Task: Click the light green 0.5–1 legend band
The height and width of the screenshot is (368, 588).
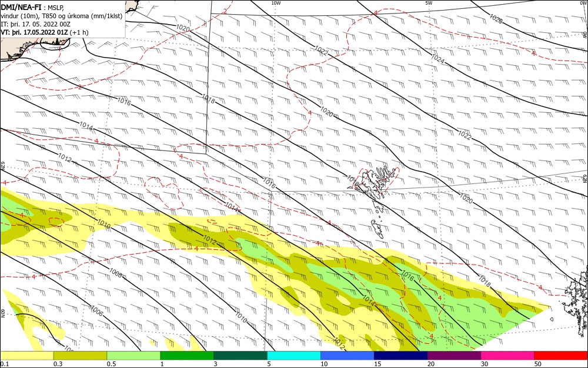Action: tap(133, 356)
